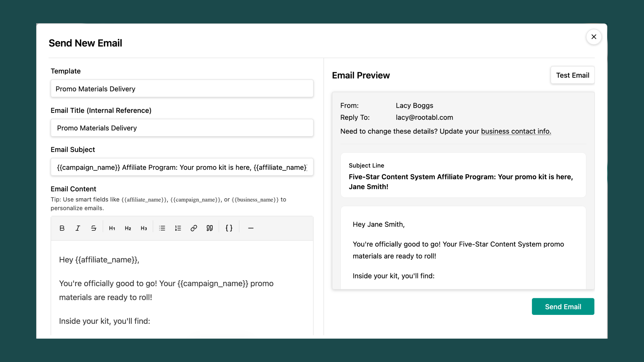Format text as Heading 3
The image size is (644, 362).
pyautogui.click(x=144, y=228)
